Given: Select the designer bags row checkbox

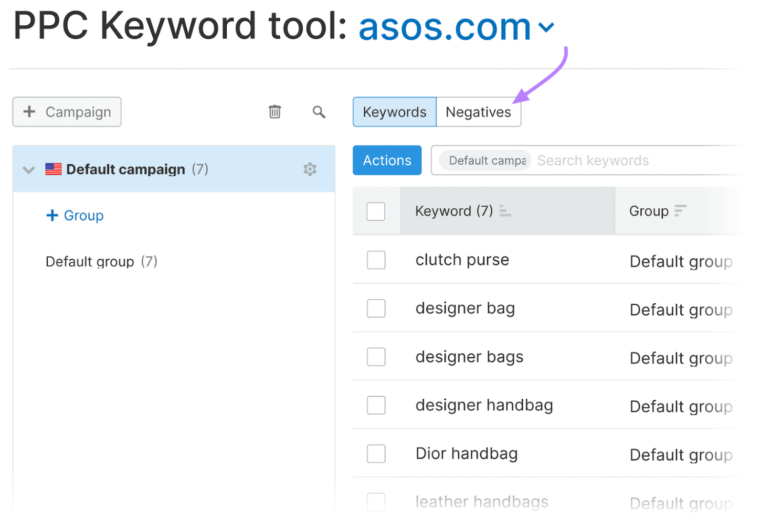Looking at the screenshot, I should (x=376, y=357).
